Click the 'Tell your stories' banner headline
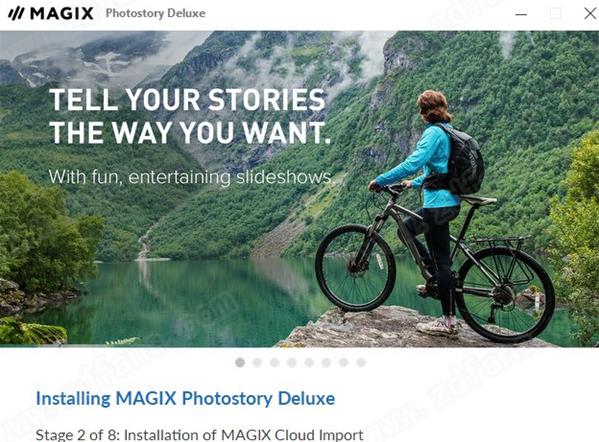Screen dimensions: 599x442 pyautogui.click(x=190, y=116)
